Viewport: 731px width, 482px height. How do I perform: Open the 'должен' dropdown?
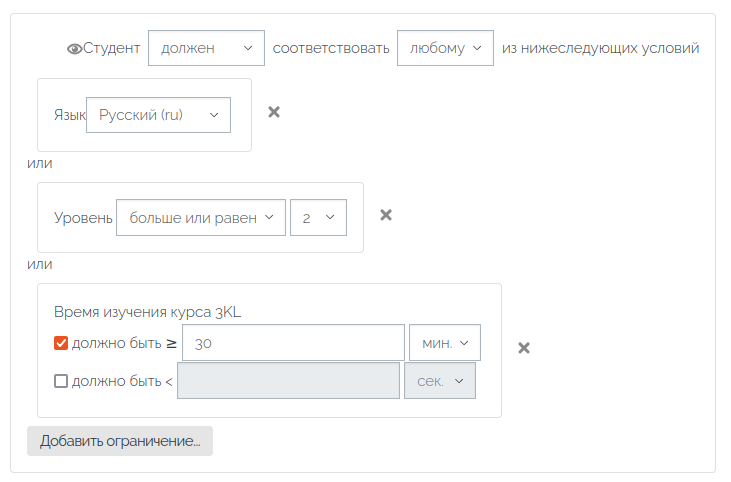coord(207,48)
